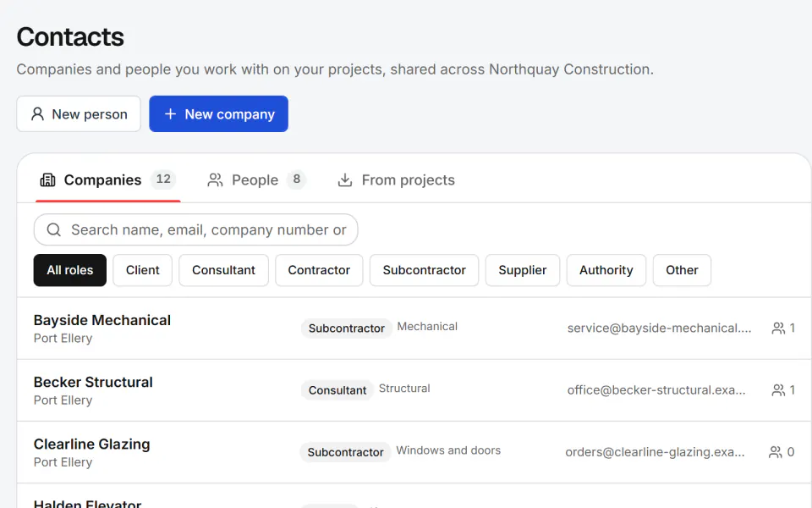The image size is (812, 508).
Task: Filter contacts by Consultant role
Action: 223,270
